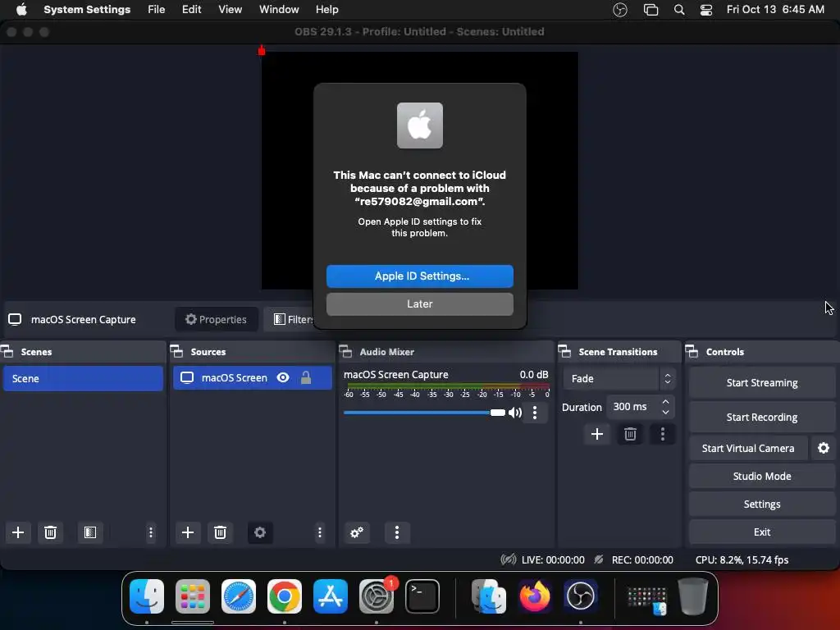Image resolution: width=840 pixels, height=630 pixels.
Task: Undock the Sources panel icon
Action: click(177, 351)
